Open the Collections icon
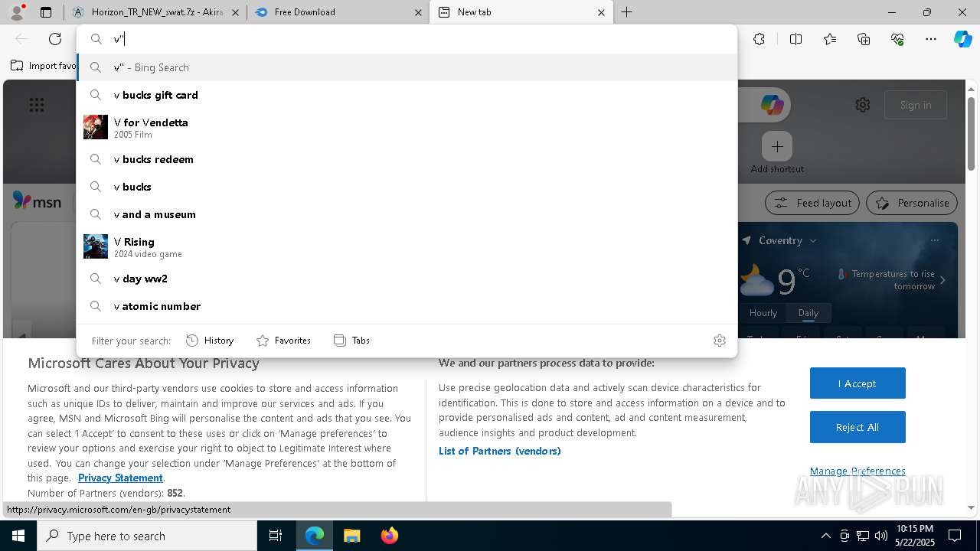Image resolution: width=980 pixels, height=551 pixels. coord(864,39)
